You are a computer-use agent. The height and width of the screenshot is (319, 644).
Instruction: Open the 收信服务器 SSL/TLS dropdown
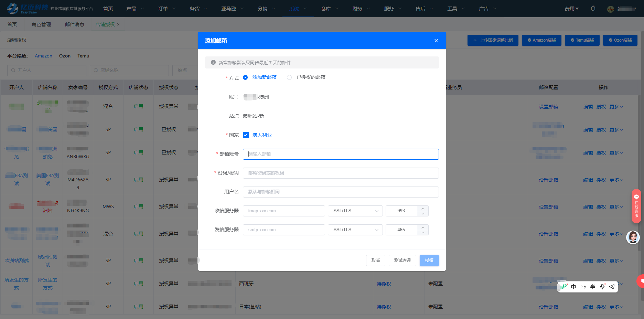click(355, 211)
